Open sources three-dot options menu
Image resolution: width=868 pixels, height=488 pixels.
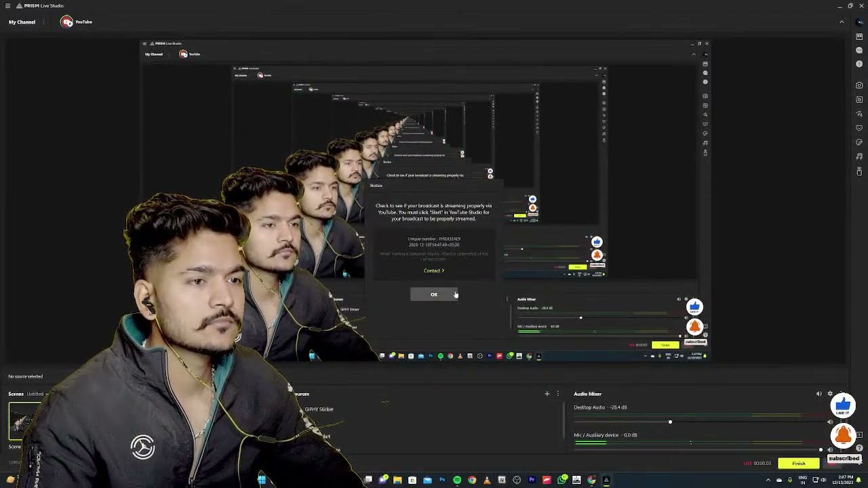tap(557, 394)
